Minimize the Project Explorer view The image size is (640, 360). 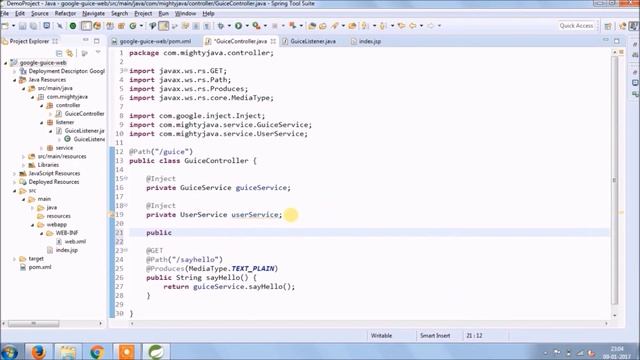pyautogui.click(x=86, y=41)
